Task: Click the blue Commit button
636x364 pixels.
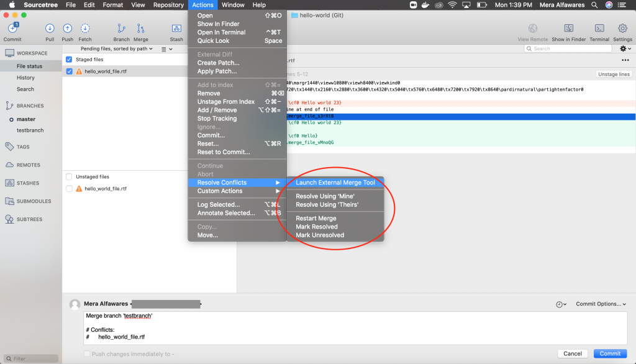Action: 610,353
